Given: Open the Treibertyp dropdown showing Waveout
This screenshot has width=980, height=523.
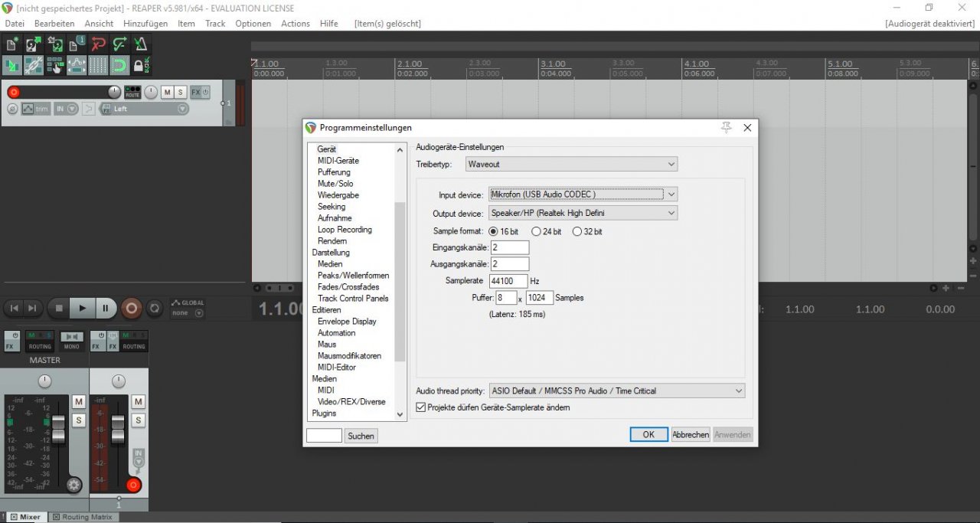Looking at the screenshot, I should (x=572, y=164).
